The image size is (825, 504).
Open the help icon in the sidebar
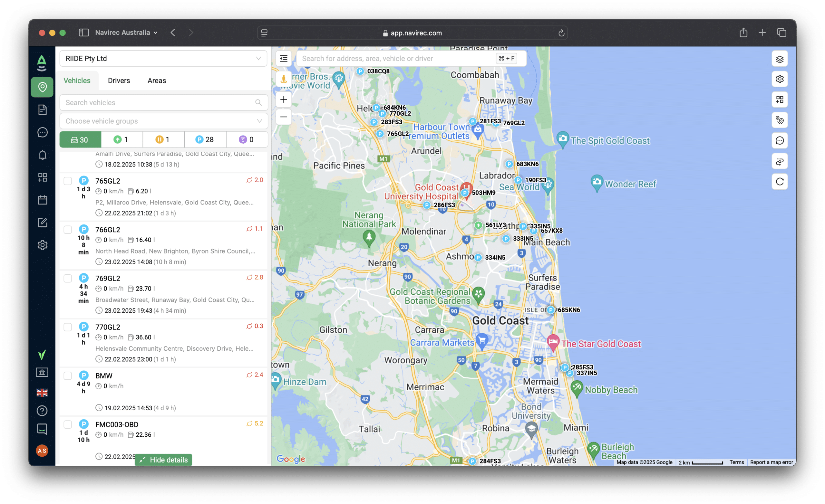42,411
